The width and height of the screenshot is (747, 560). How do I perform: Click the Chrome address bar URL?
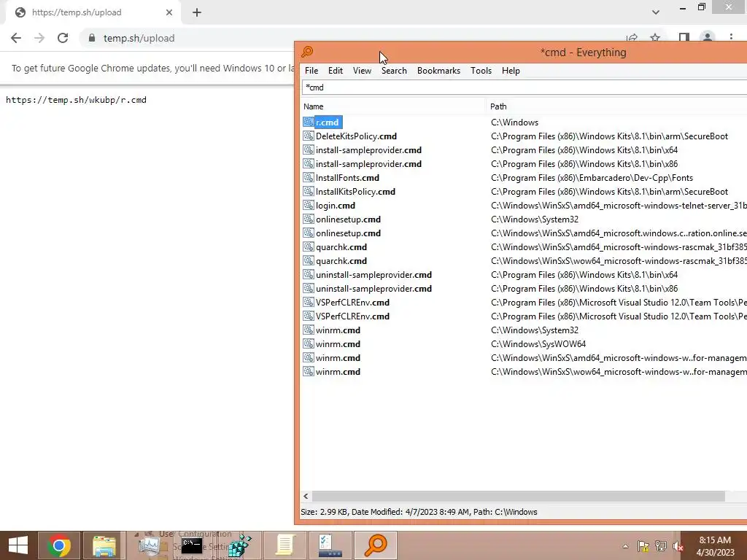point(139,38)
